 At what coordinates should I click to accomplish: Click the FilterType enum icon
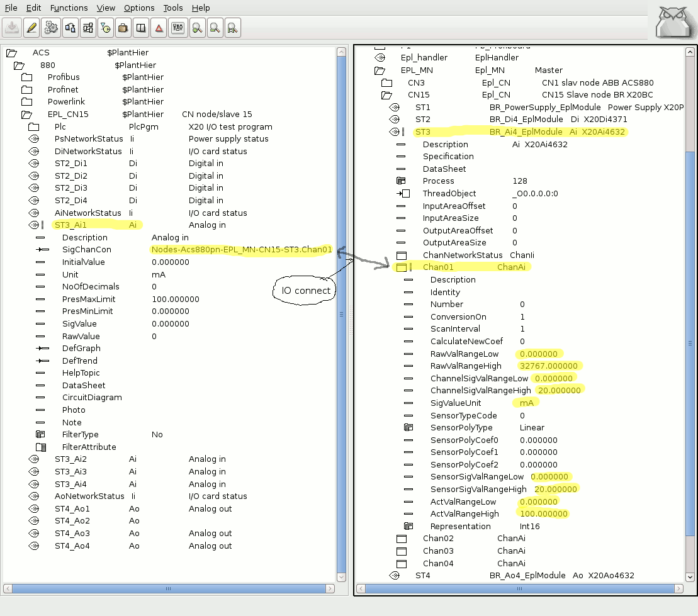tap(40, 434)
